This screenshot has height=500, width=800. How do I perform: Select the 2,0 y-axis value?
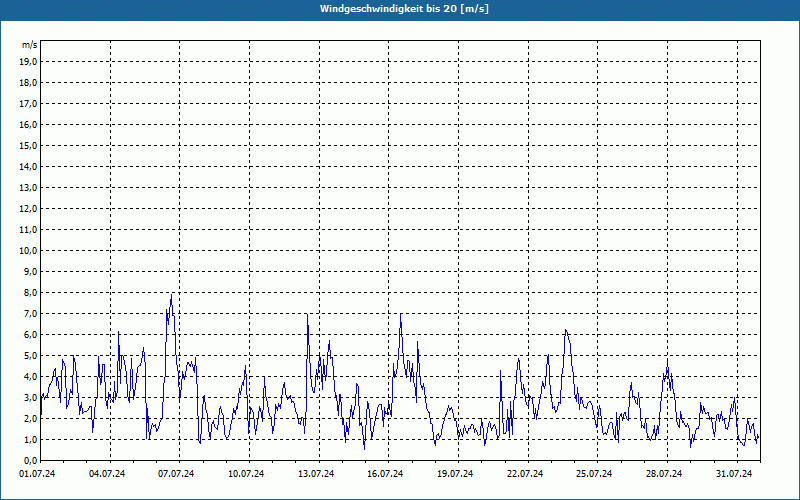click(x=30, y=418)
